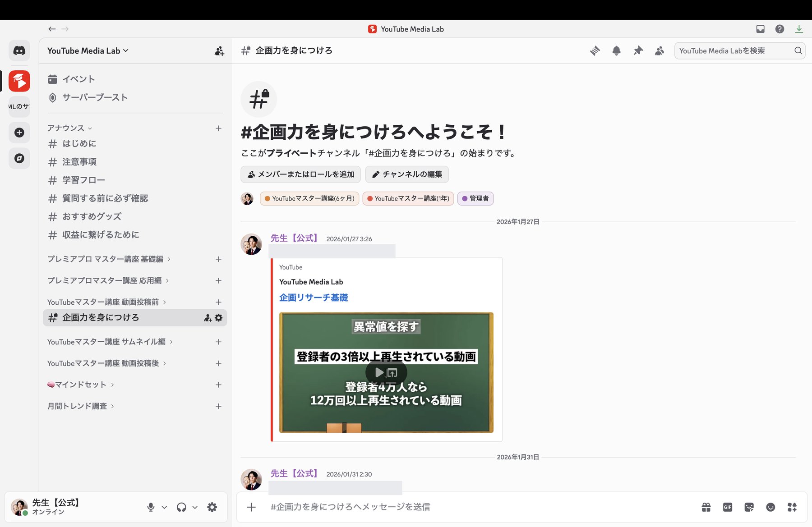The width and height of the screenshot is (812, 527).
Task: Open the 学習フロー channel
Action: click(x=135, y=180)
